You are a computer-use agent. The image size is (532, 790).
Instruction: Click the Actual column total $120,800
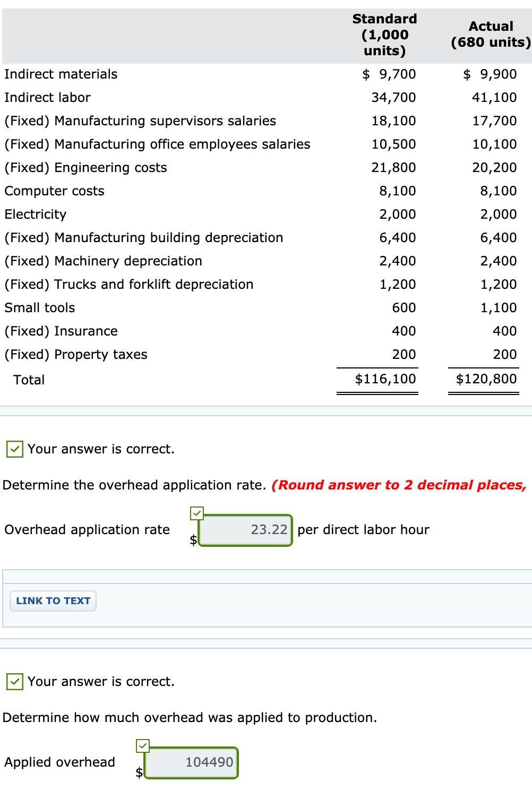pos(486,379)
